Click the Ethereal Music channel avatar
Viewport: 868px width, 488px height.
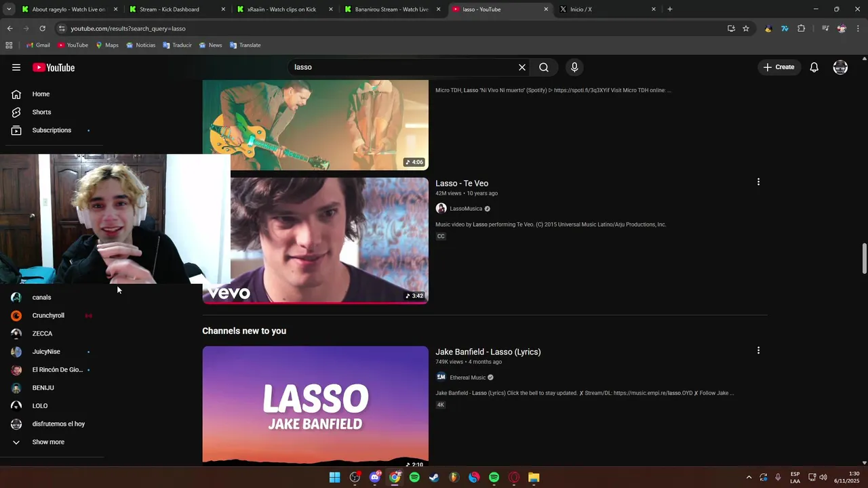[441, 378]
